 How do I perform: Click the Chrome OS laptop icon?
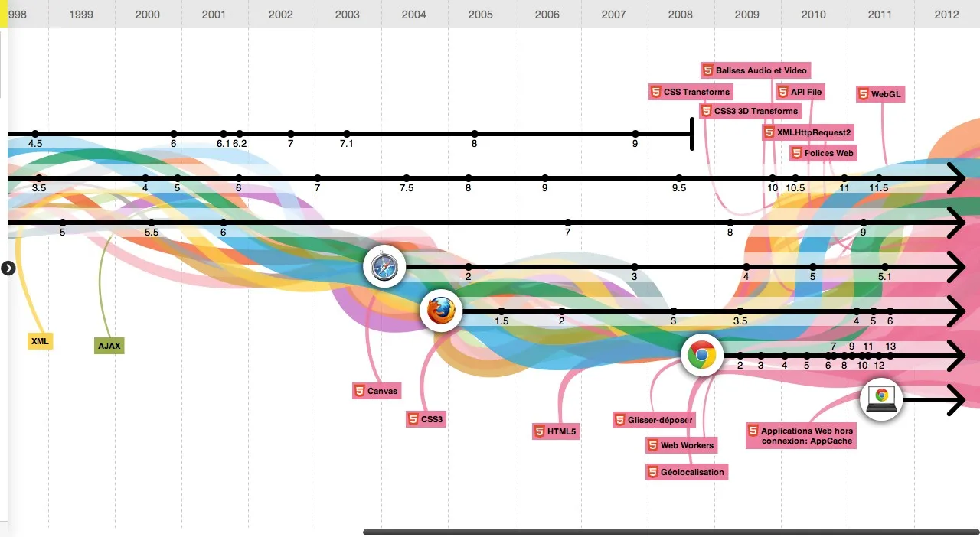(x=881, y=399)
